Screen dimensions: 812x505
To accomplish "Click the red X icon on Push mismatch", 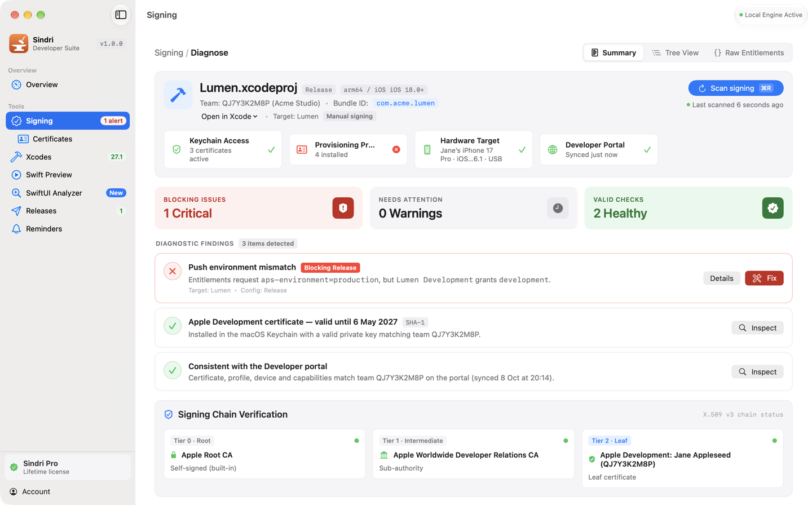I will [x=173, y=271].
